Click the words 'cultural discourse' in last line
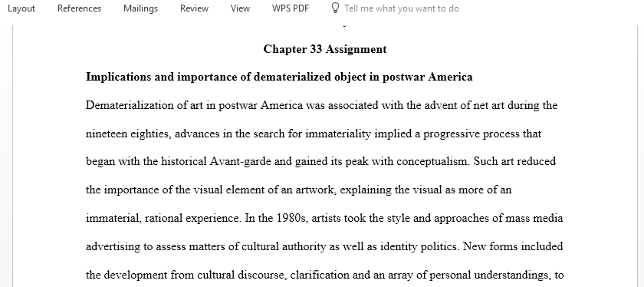Viewport: 644px width, 287px height. point(241,275)
